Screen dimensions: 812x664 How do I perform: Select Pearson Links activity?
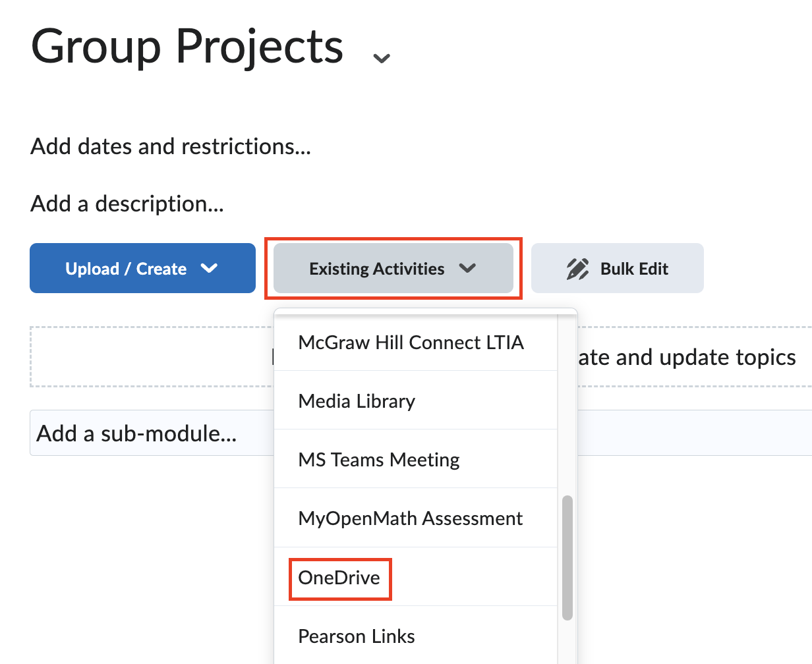[357, 636]
